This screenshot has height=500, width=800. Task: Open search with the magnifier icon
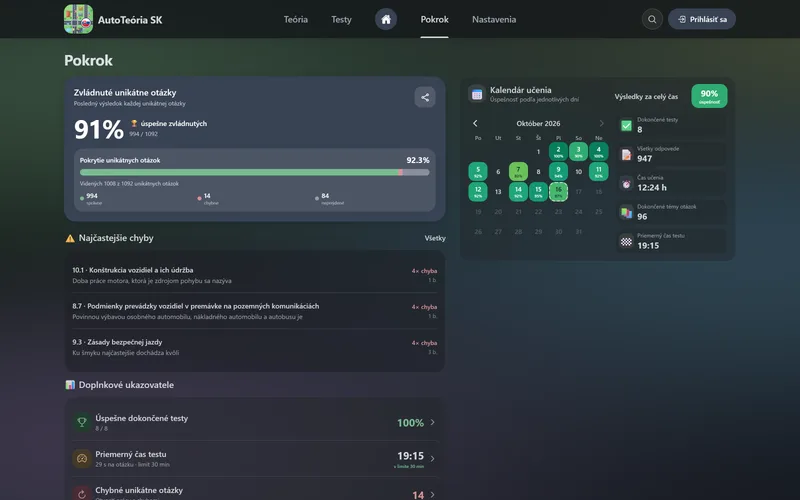(652, 19)
